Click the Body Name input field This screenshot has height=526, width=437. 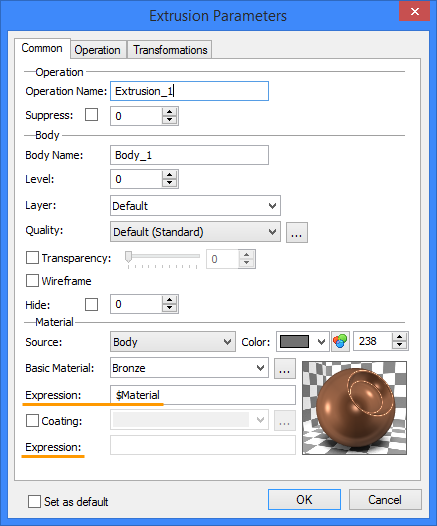pyautogui.click(x=189, y=155)
